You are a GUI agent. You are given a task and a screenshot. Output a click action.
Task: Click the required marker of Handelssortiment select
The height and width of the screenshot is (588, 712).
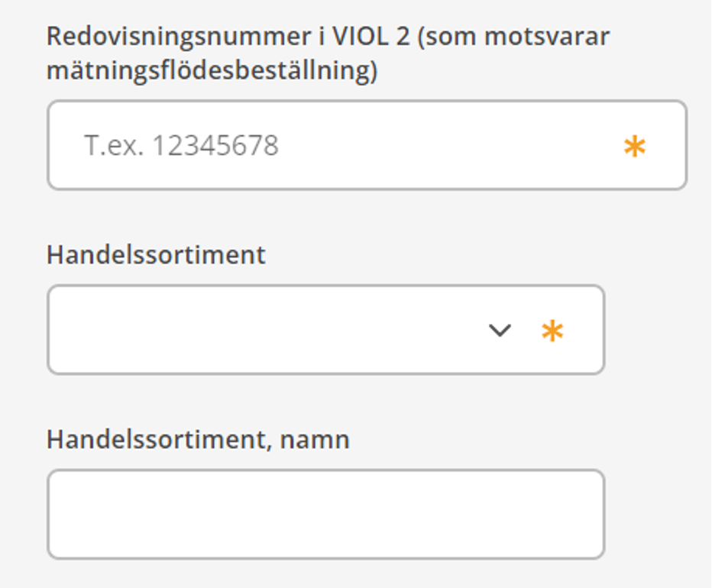point(552,331)
